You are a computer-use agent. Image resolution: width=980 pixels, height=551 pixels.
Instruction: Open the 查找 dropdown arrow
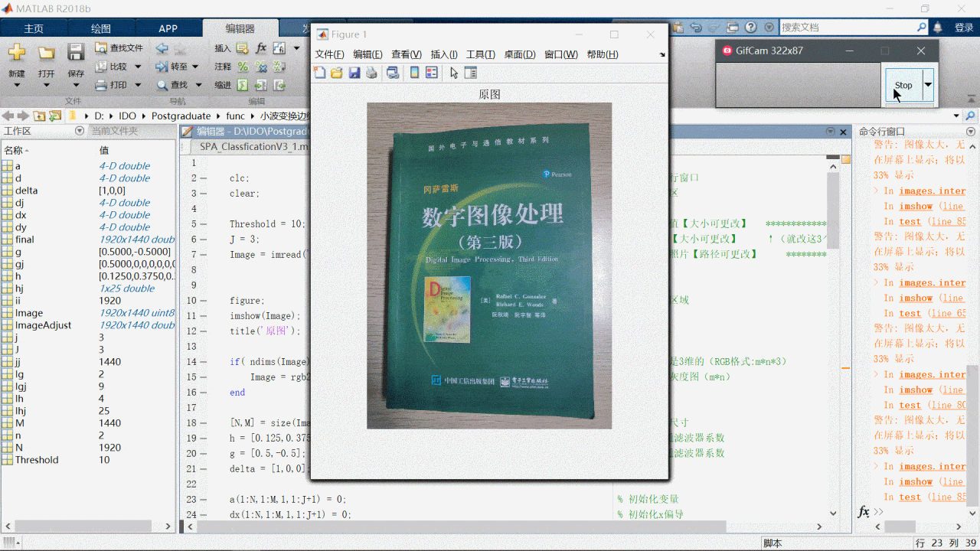[x=198, y=85]
